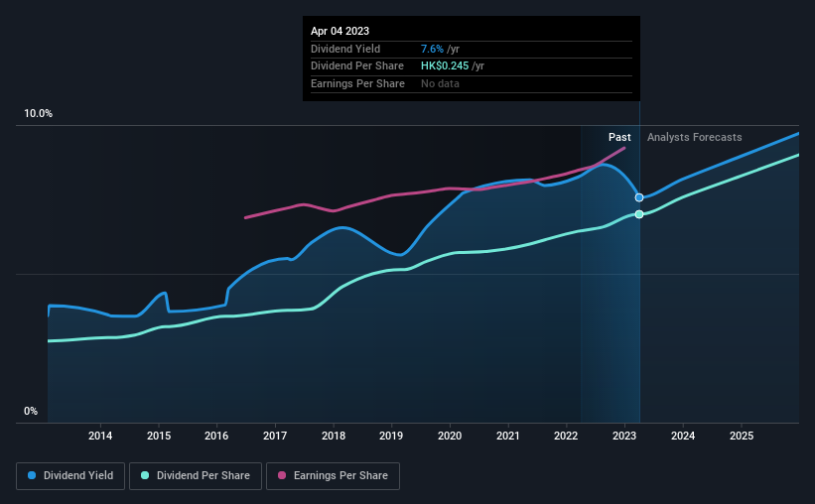Screen dimensions: 815x504
Task: Click the 2020 x-axis label
Action: tap(450, 436)
